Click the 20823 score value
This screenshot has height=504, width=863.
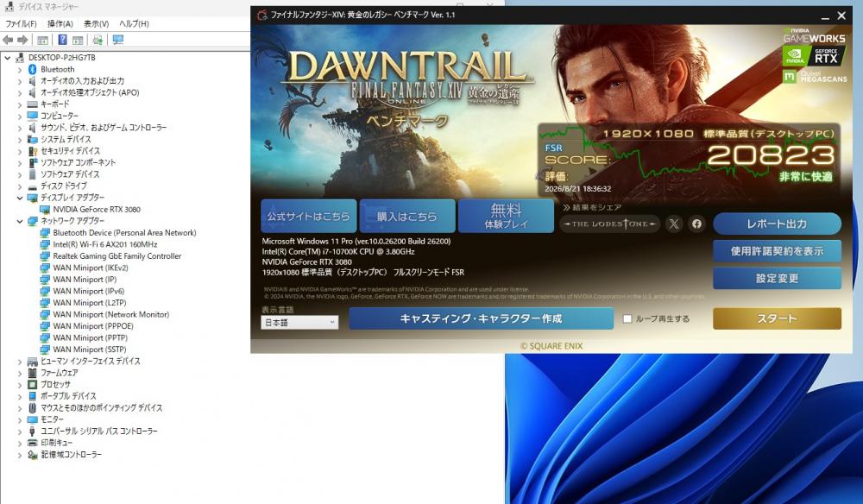770,155
